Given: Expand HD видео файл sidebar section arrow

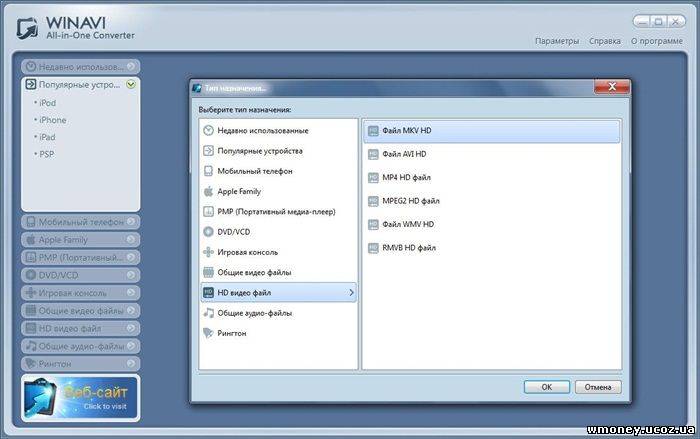Looking at the screenshot, I should pyautogui.click(x=131, y=328).
